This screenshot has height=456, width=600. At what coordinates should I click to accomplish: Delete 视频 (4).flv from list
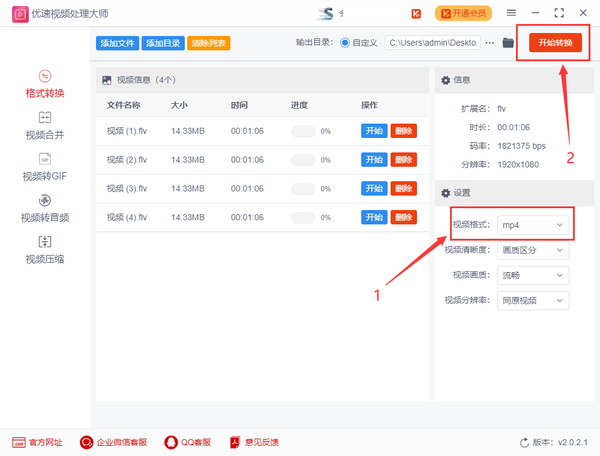tap(404, 217)
